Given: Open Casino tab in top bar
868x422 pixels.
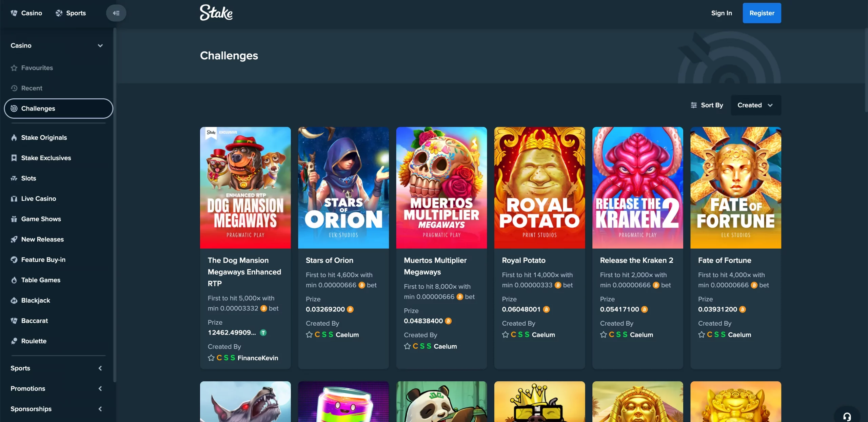Looking at the screenshot, I should point(26,13).
